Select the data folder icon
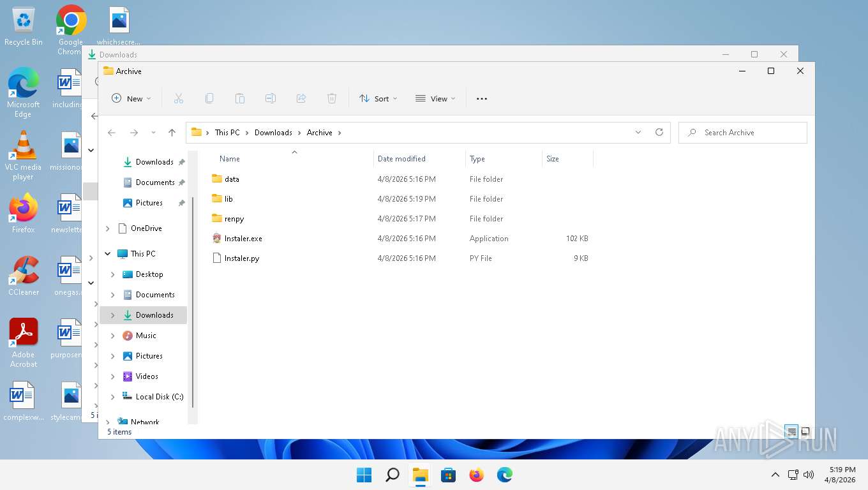The height and width of the screenshot is (490, 868). click(217, 179)
